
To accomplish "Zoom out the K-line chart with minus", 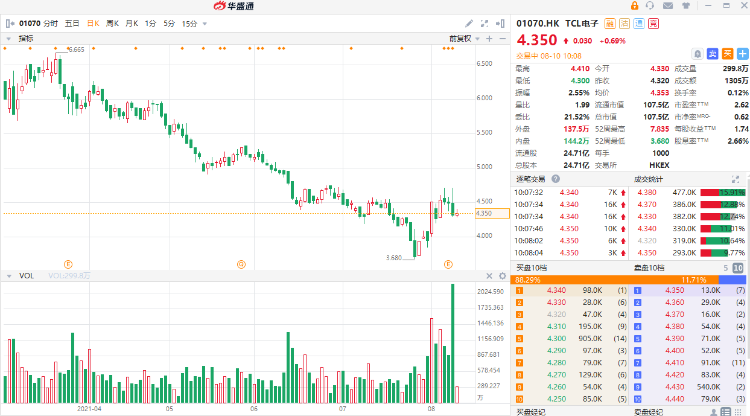I will point(502,39).
